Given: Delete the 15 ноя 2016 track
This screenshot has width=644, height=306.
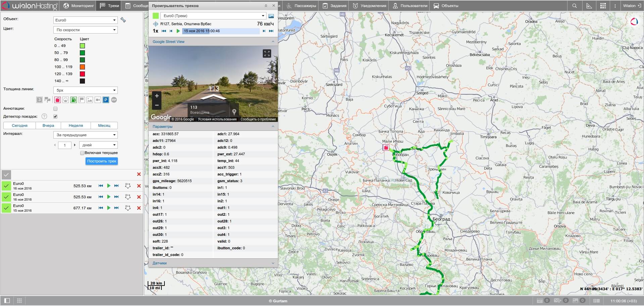Looking at the screenshot, I should pos(139,208).
